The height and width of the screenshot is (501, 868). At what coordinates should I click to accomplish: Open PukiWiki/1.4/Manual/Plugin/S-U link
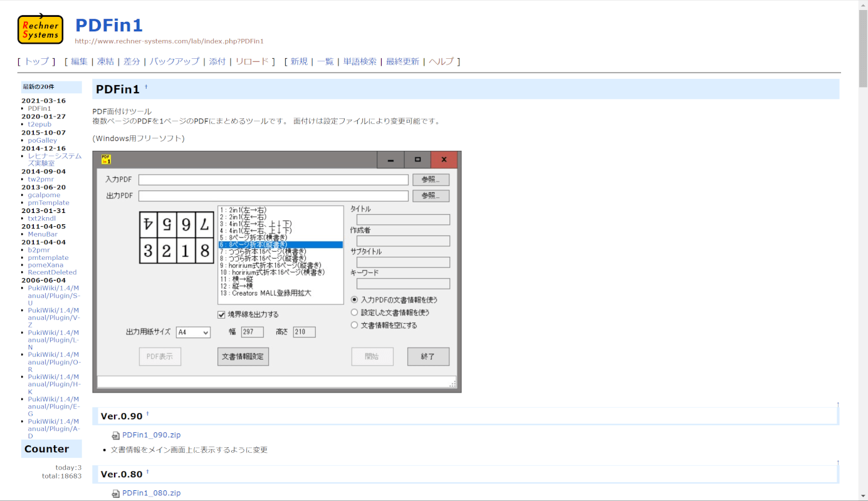tap(54, 296)
